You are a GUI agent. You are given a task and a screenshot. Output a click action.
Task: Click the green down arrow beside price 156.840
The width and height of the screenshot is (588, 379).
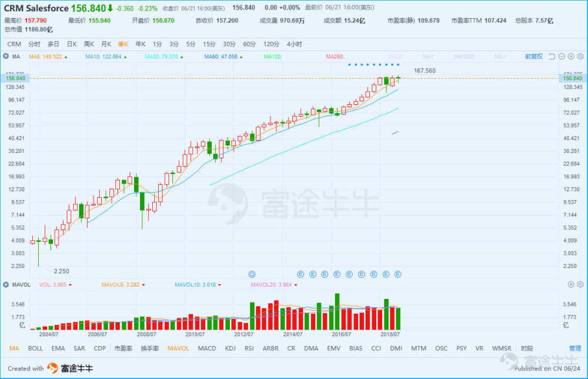[x=110, y=8]
